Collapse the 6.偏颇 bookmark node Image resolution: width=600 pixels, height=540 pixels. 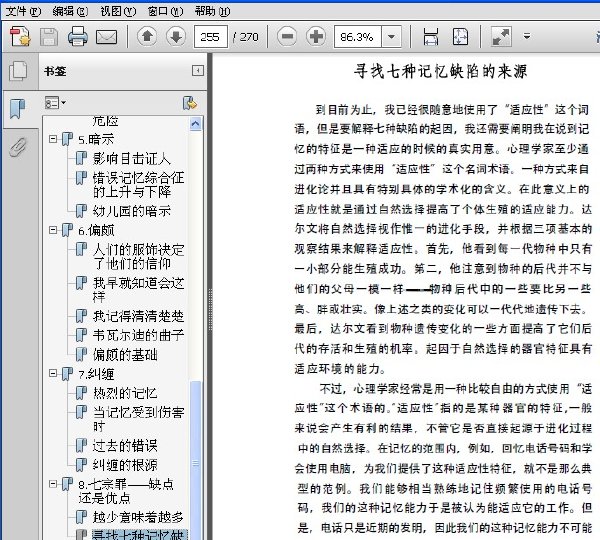tap(53, 230)
